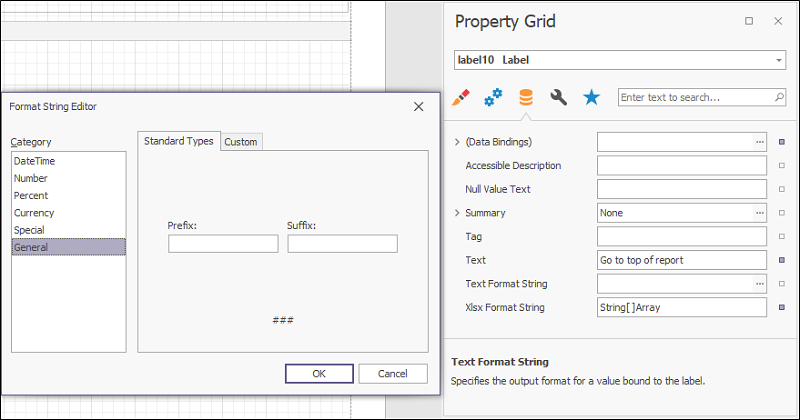Click the ellipsis button for Data Bindings

tap(759, 142)
